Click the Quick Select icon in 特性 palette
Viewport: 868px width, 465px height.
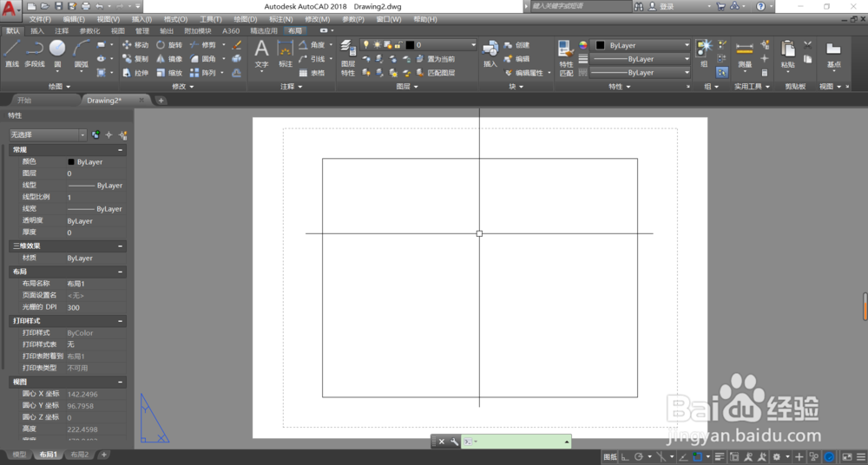tap(123, 134)
